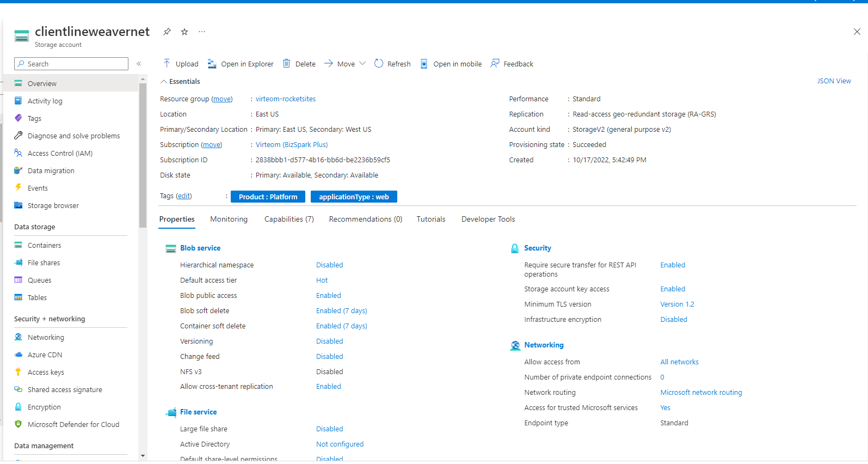This screenshot has height=464, width=868.
Task: Refresh the overview page
Action: point(392,64)
